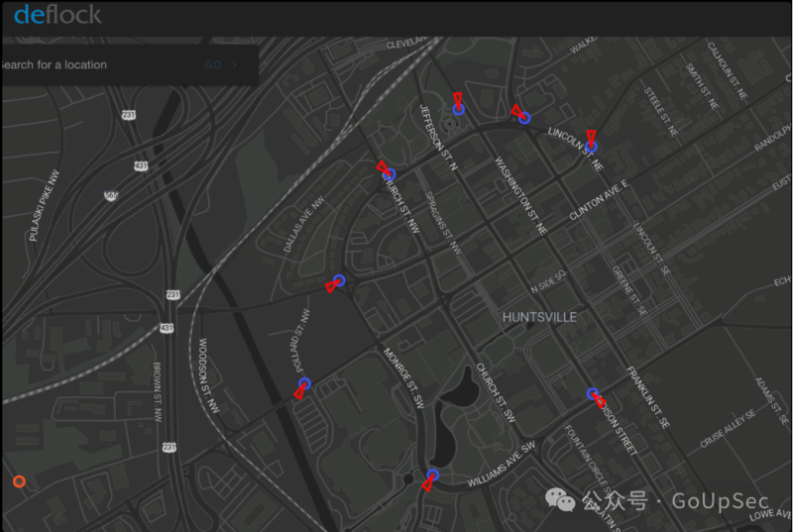The image size is (793, 532).
Task: Click the HUNTSVILLE city label
Action: tap(539, 317)
